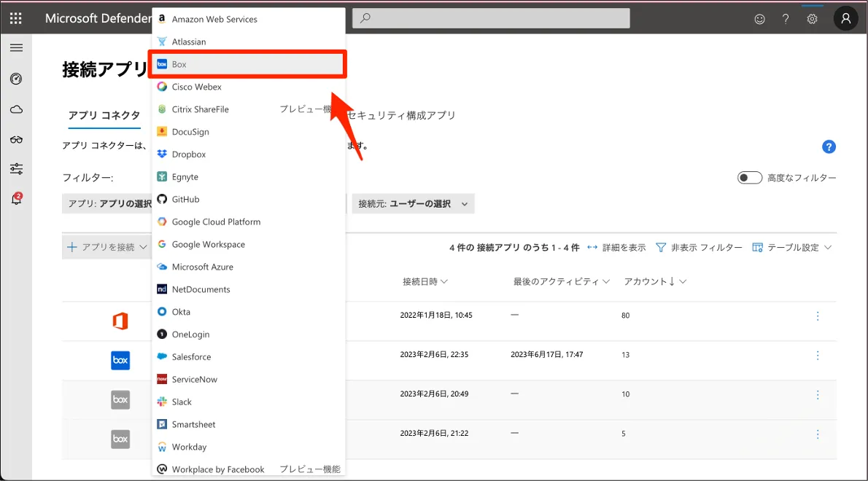Click the smiley feedback icon in header
Screen dimensions: 868x481
pos(759,19)
